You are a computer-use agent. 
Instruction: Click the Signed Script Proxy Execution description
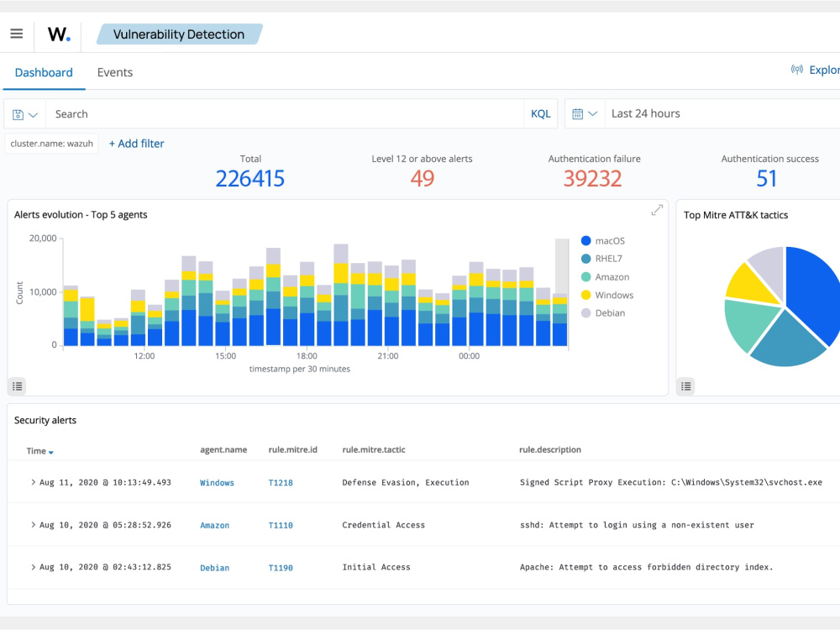pos(670,482)
